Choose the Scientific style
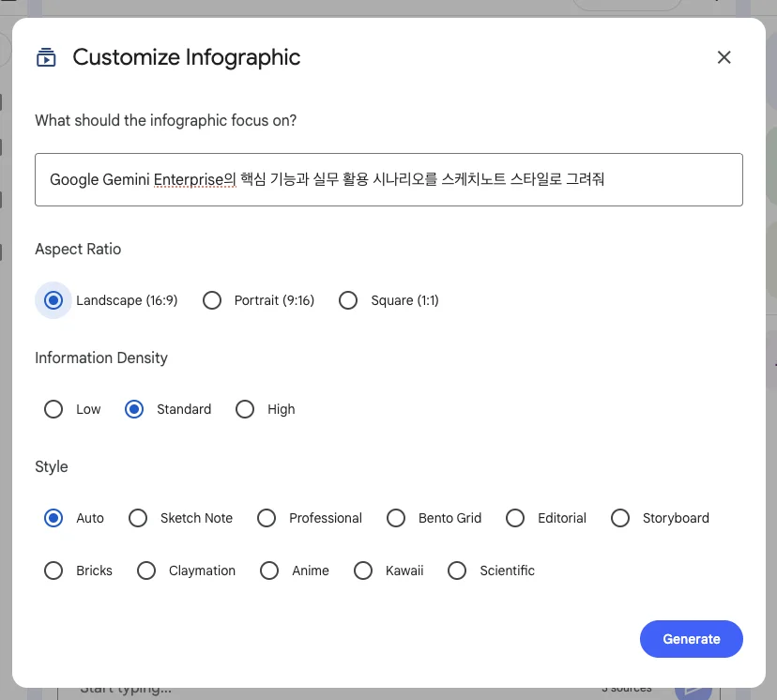 tap(457, 571)
